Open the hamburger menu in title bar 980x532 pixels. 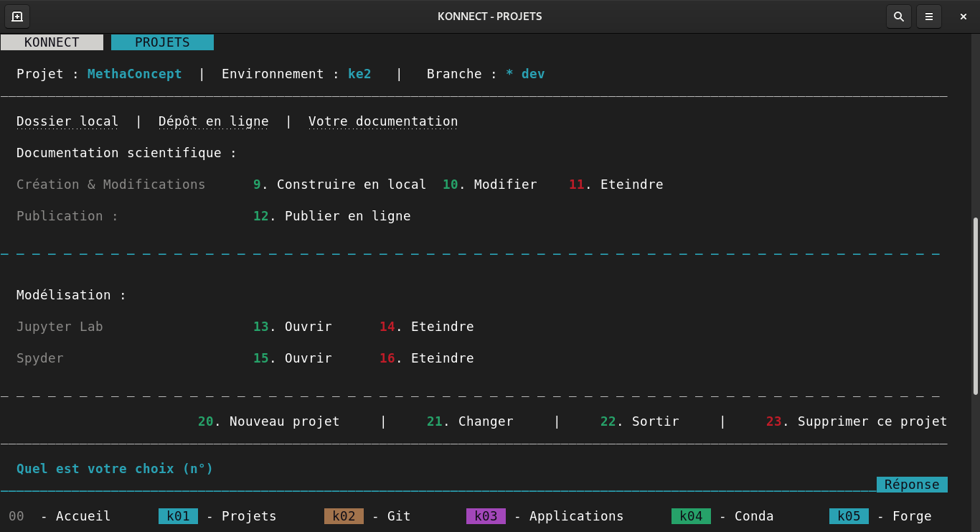click(928, 17)
